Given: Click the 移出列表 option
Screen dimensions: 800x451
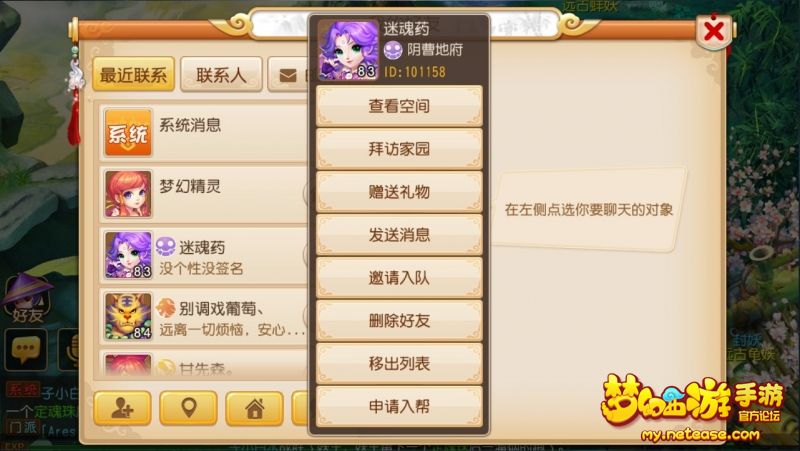Looking at the screenshot, I should 399,363.
